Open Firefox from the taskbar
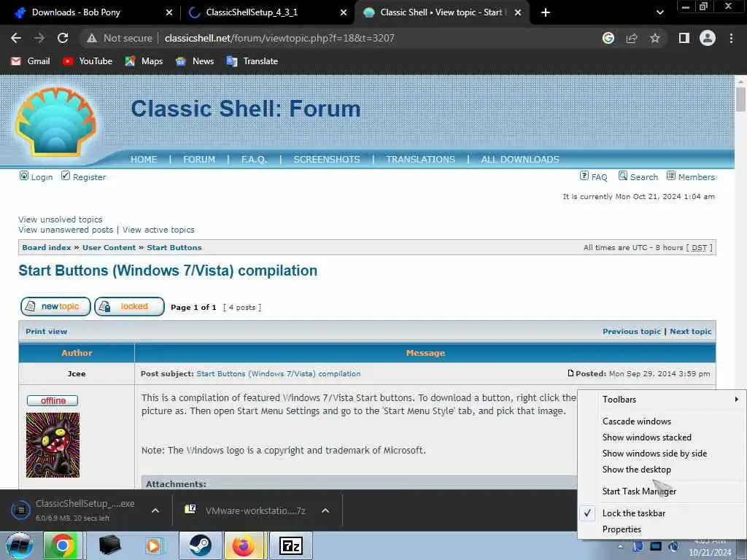 244,545
